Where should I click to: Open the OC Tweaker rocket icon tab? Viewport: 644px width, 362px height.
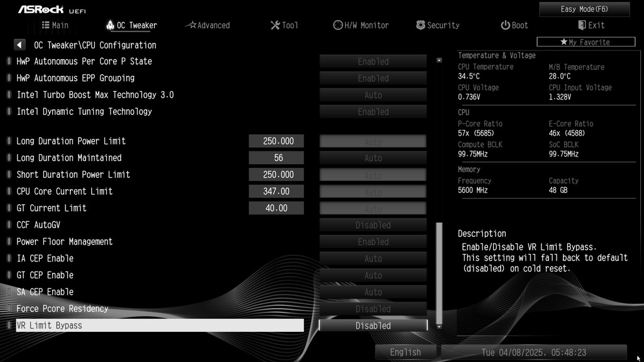(x=109, y=25)
